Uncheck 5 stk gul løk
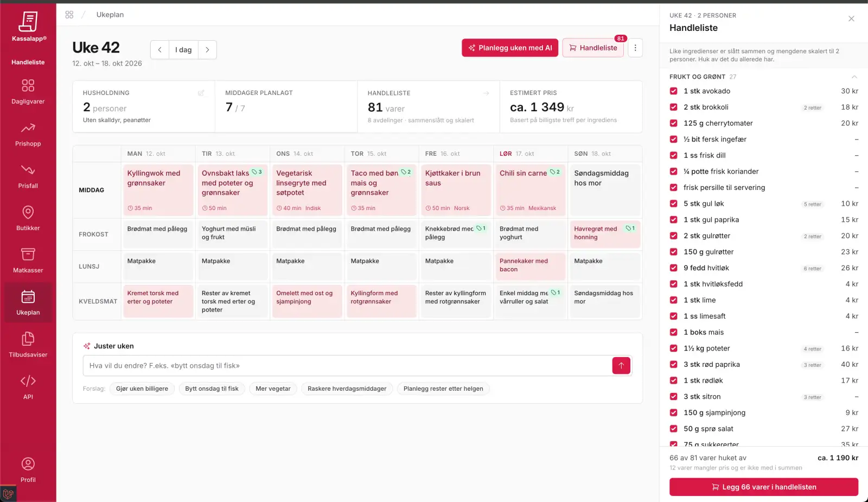 [674, 204]
